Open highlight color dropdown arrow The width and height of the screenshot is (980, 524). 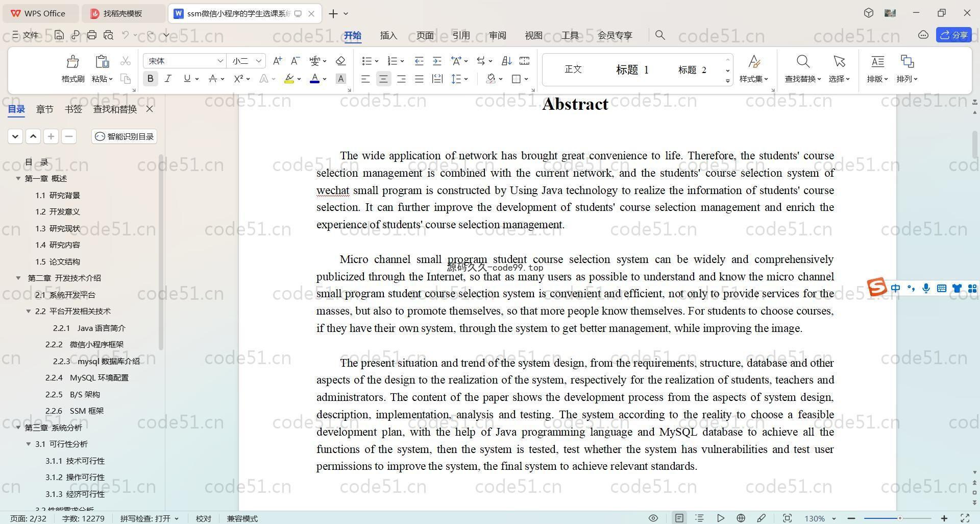tap(299, 79)
